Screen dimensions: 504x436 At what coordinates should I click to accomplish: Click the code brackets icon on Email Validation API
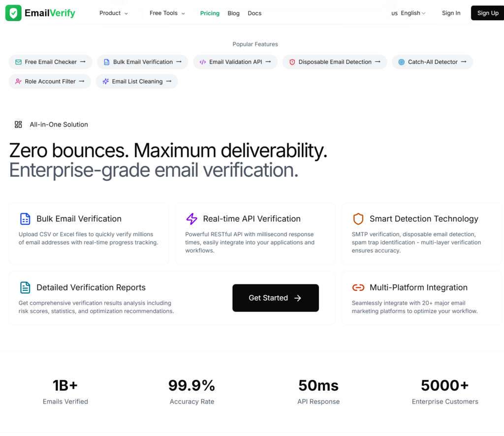click(x=202, y=62)
